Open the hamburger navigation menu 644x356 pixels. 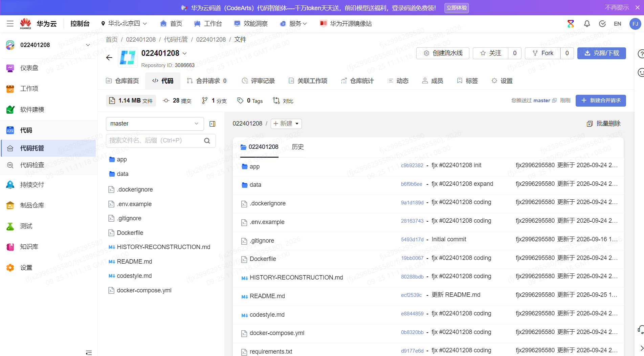[10, 24]
